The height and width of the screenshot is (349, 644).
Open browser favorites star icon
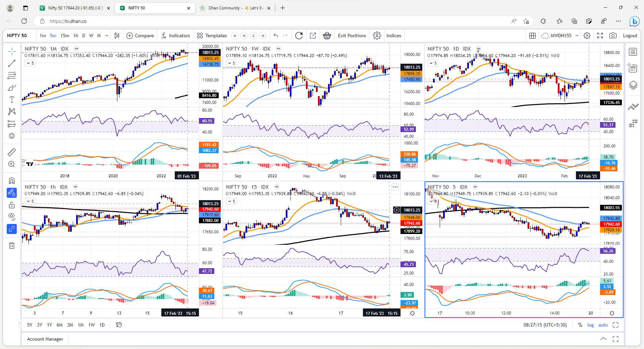[x=559, y=21]
